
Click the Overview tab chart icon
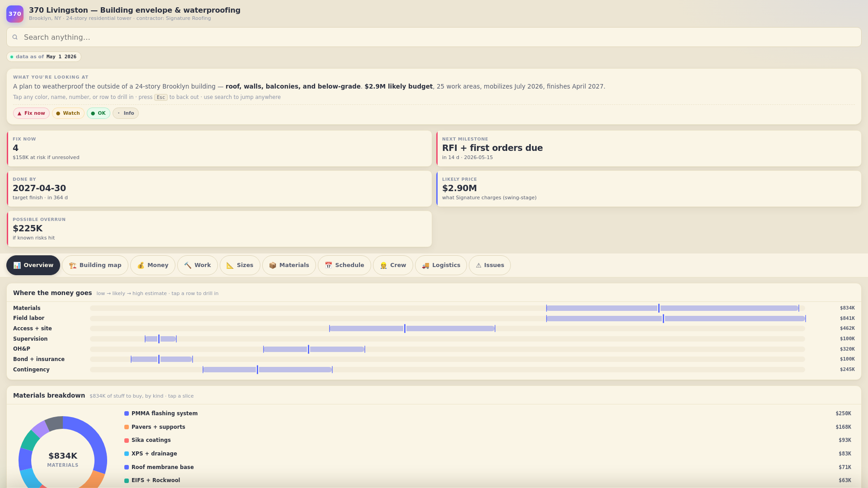17,265
